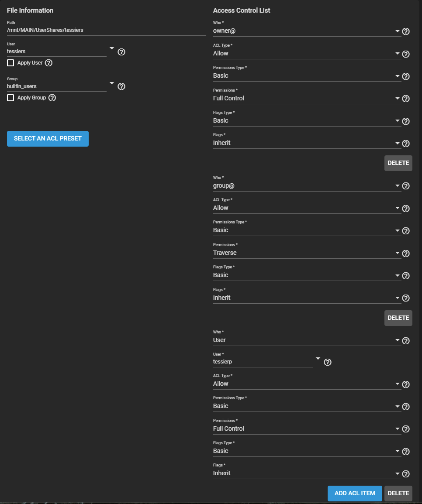Expand the Who dropdown set to group@
This screenshot has height=504, width=422.
pos(306,186)
